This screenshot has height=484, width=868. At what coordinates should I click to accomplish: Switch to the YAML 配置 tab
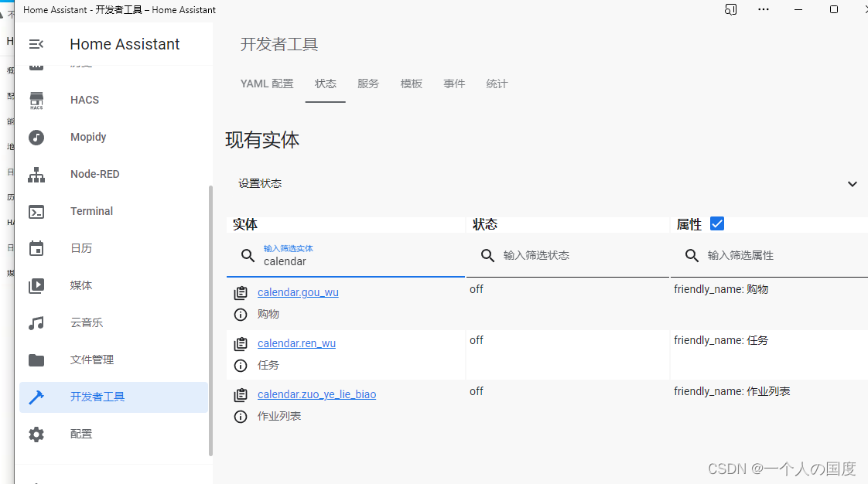[267, 84]
